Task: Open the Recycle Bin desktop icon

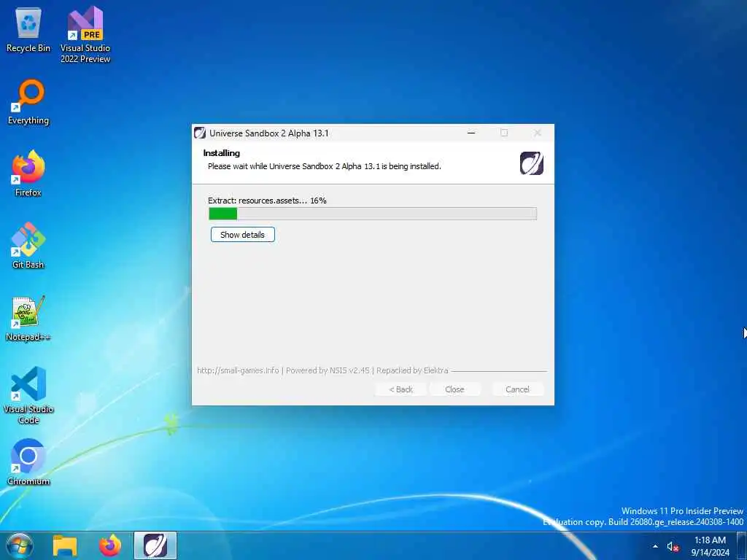Action: tap(28, 28)
